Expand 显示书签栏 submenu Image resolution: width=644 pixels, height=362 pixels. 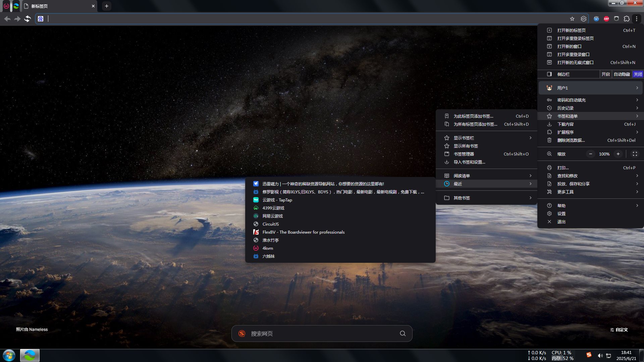[486, 138]
